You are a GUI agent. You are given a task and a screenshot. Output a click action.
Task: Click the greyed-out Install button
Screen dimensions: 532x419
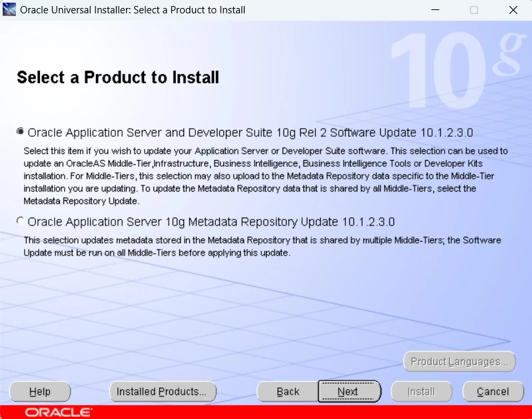tap(421, 392)
